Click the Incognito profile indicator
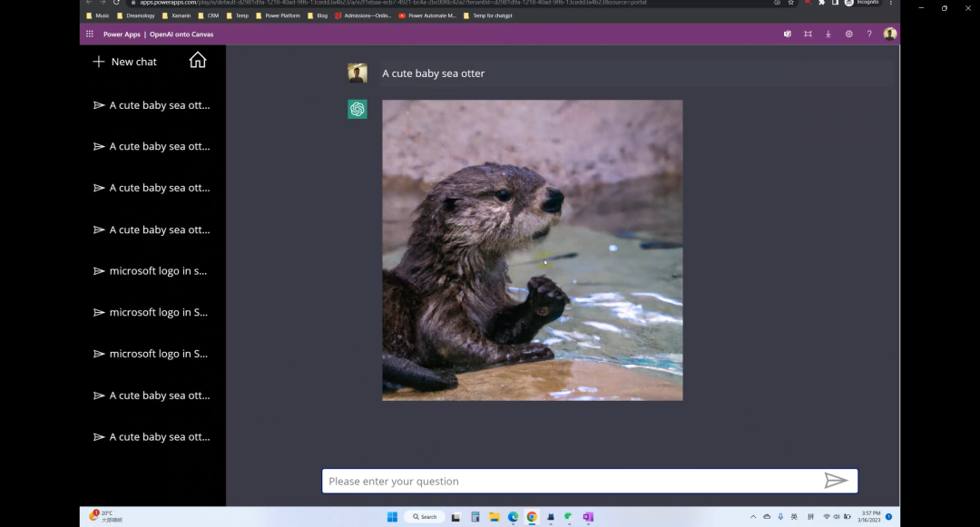Image resolution: width=980 pixels, height=527 pixels. pyautogui.click(x=862, y=3)
